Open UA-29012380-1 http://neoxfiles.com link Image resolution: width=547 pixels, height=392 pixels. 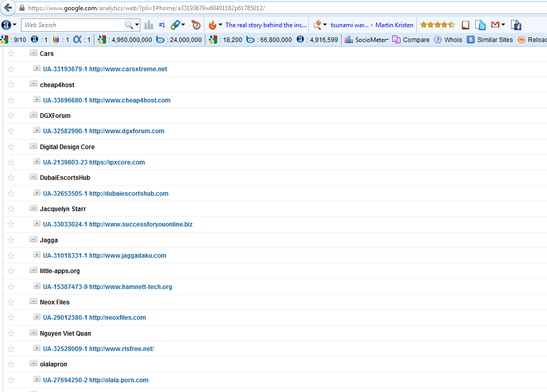95,318
